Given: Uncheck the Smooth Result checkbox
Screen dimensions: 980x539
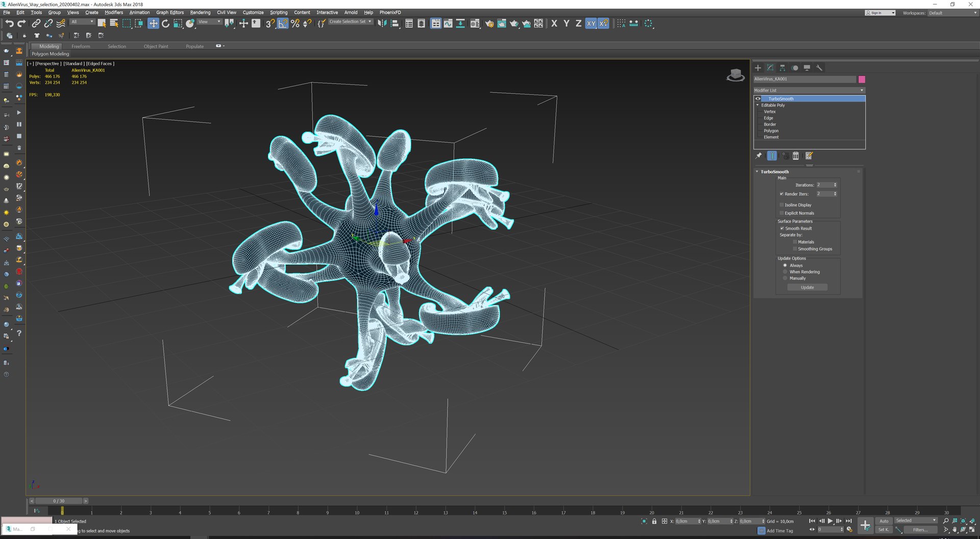Looking at the screenshot, I should [x=782, y=229].
